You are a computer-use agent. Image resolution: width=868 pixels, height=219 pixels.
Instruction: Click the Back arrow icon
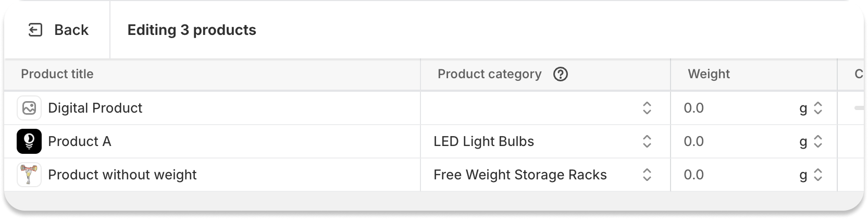(x=35, y=30)
